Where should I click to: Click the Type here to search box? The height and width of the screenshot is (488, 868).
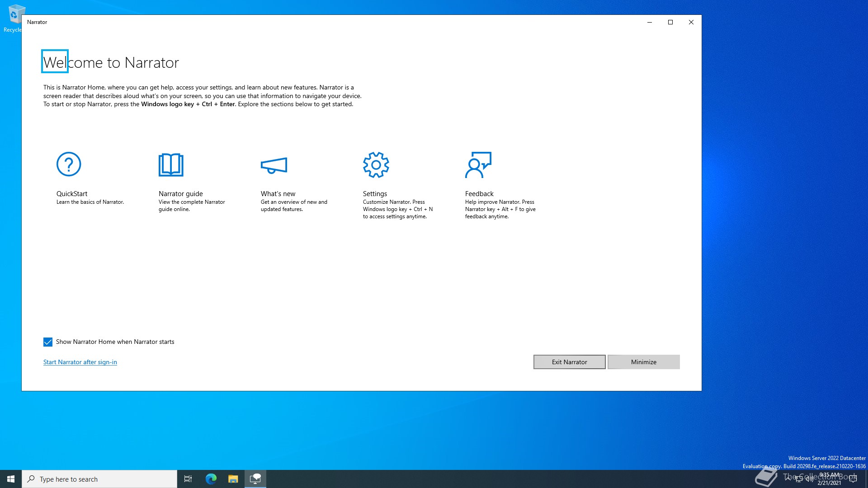[x=99, y=479]
